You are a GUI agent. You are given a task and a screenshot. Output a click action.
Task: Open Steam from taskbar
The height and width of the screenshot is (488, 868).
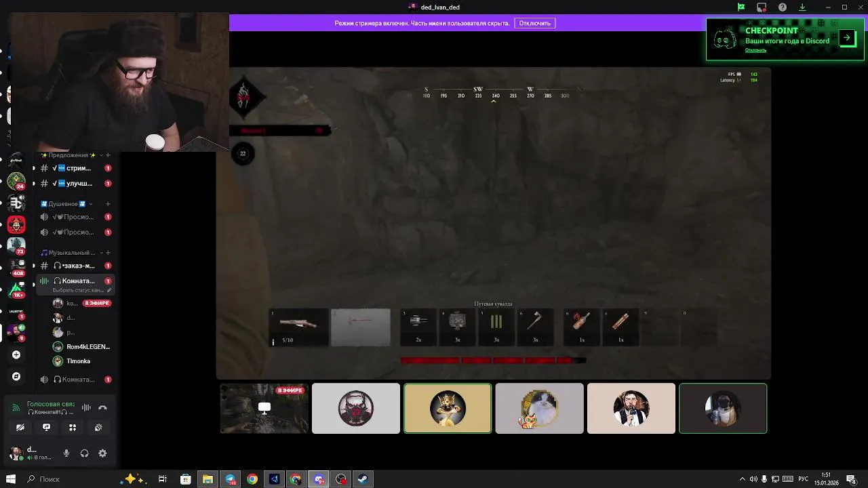[x=363, y=479]
